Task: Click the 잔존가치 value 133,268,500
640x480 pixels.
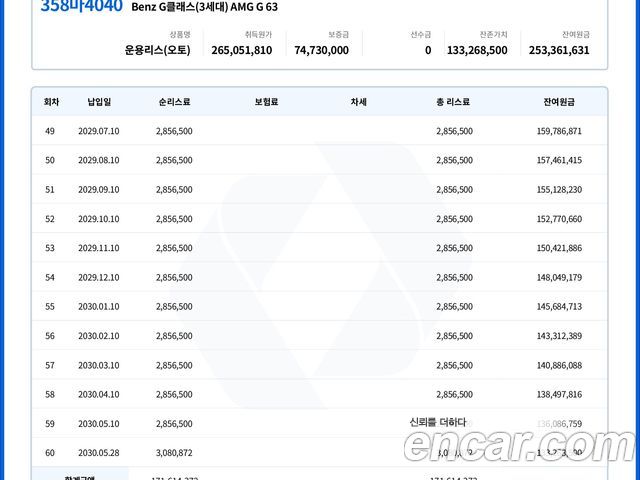Action: [477, 50]
